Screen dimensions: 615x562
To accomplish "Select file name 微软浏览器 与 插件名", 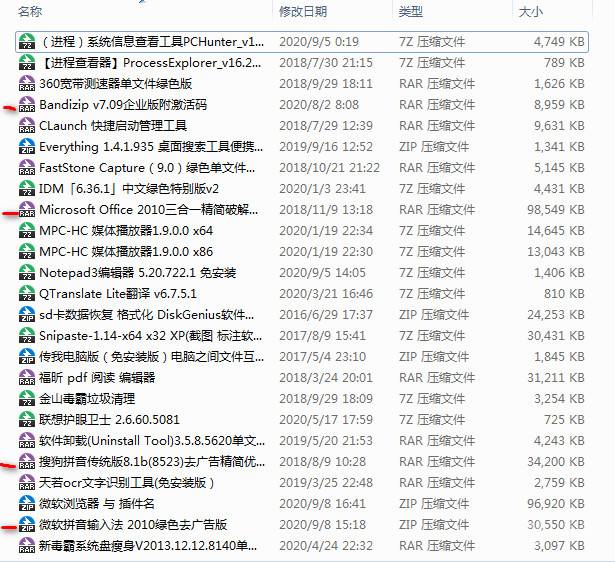I will pyautogui.click(x=97, y=504).
